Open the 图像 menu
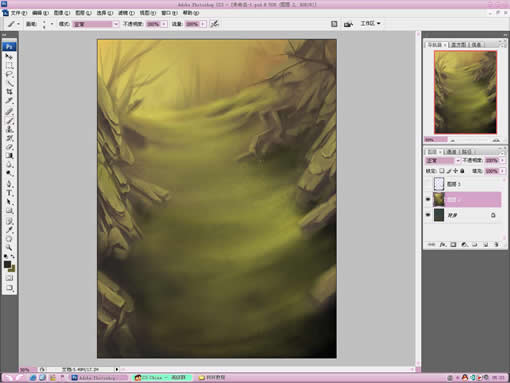This screenshot has height=383, width=510. click(x=62, y=13)
